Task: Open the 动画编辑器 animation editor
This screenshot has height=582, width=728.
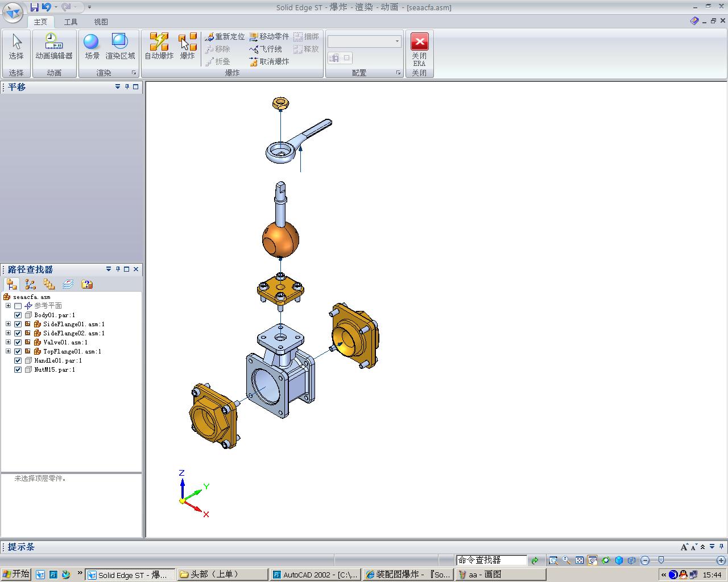Action: click(54, 48)
